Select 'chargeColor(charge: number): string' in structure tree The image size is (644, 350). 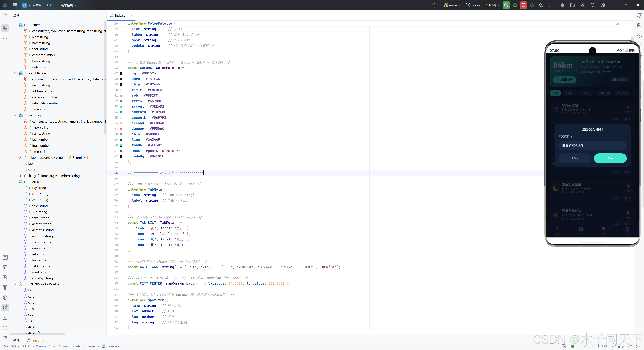(x=53, y=176)
